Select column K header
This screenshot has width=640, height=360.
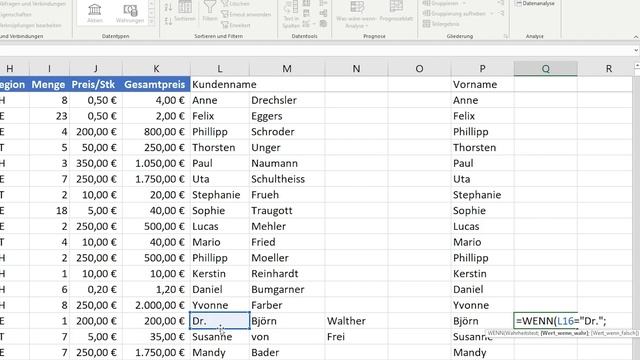click(156, 69)
